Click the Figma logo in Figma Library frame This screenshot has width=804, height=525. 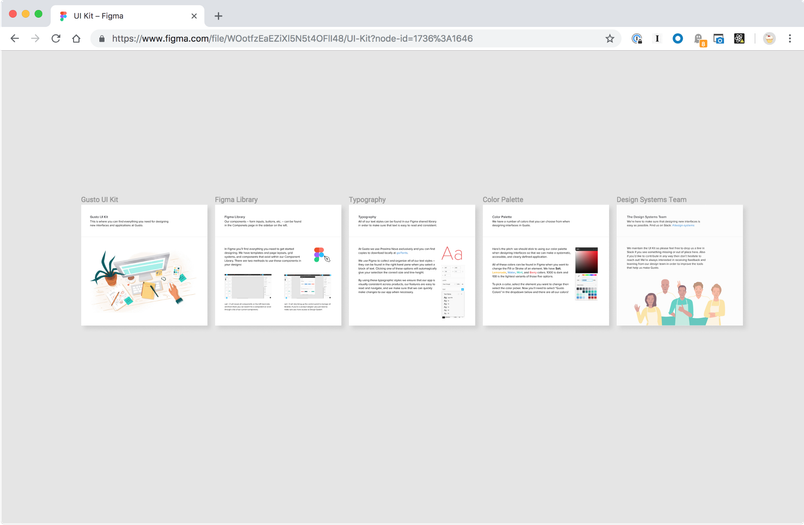319,254
